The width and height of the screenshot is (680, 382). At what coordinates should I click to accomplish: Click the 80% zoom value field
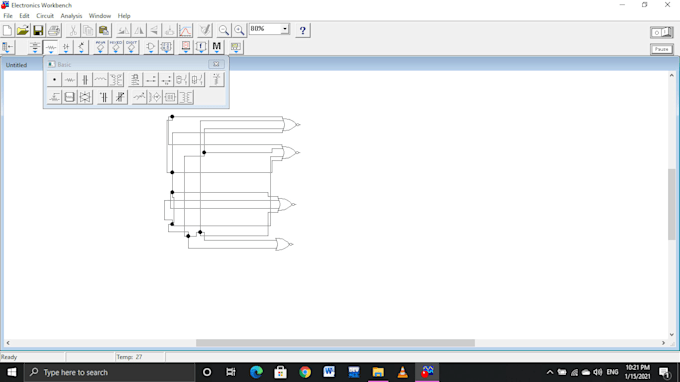tap(265, 29)
